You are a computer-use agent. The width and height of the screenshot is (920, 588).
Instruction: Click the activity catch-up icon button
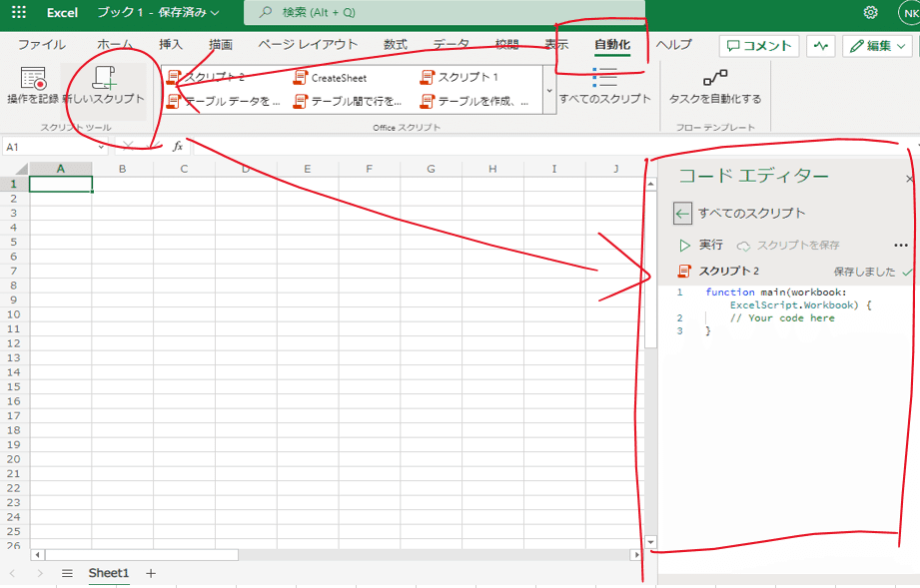coord(820,46)
